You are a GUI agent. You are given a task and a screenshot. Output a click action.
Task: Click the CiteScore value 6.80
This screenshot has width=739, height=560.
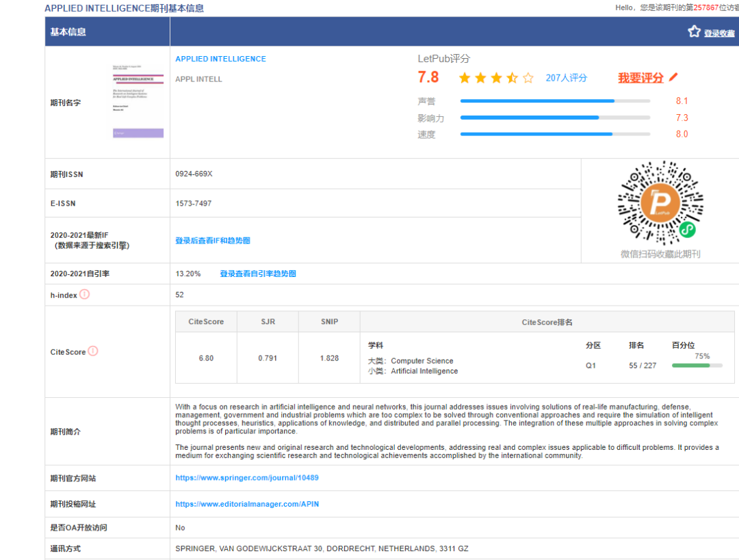coord(206,358)
